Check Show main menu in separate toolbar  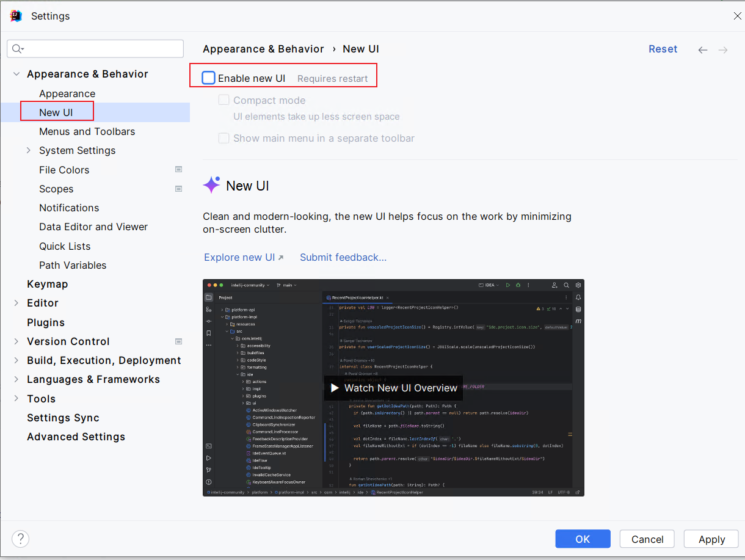click(224, 138)
